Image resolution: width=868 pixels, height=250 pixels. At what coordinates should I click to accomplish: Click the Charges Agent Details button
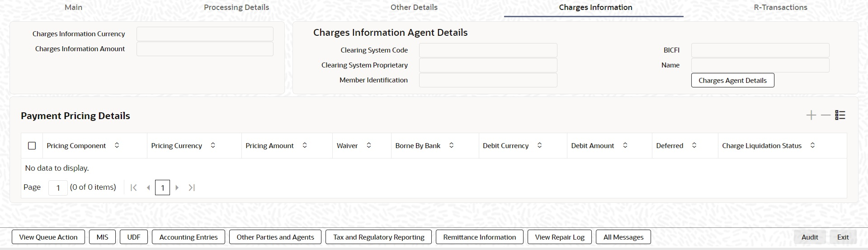click(x=732, y=80)
